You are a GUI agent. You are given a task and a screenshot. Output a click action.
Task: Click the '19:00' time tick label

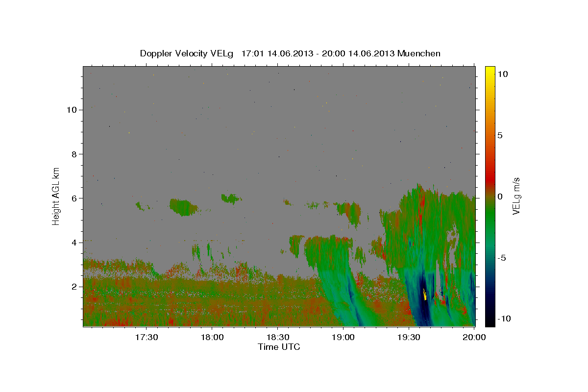coord(343,338)
